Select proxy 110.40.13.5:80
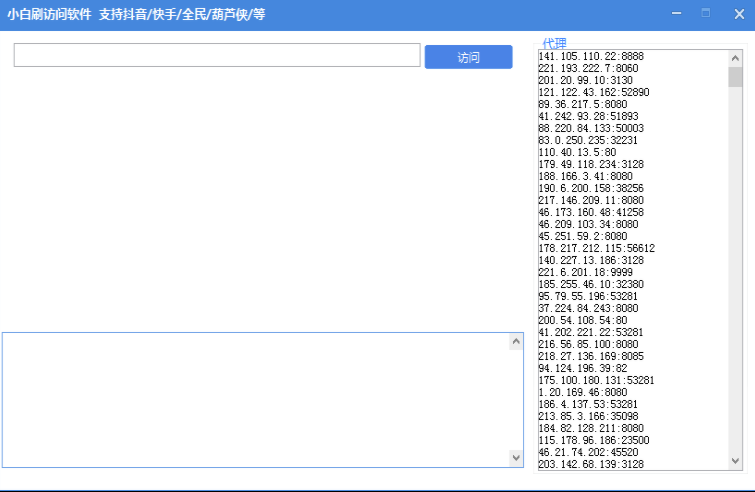The image size is (755, 492). point(577,153)
